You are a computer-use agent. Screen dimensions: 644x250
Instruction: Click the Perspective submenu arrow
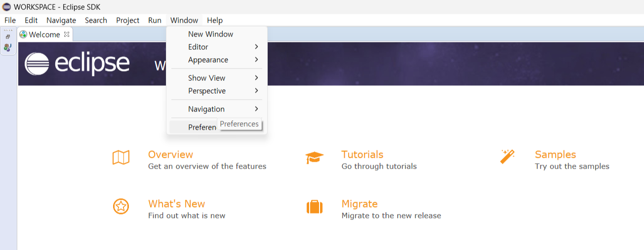coord(256,91)
